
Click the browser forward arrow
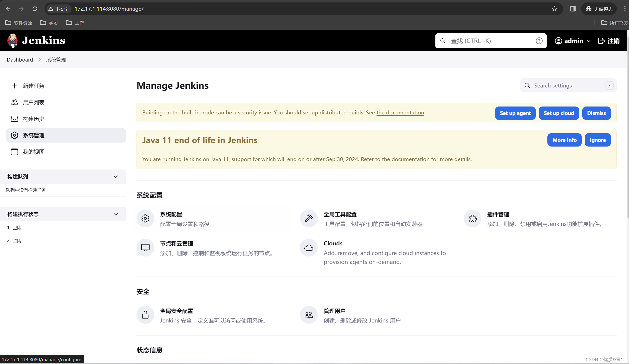(x=22, y=9)
